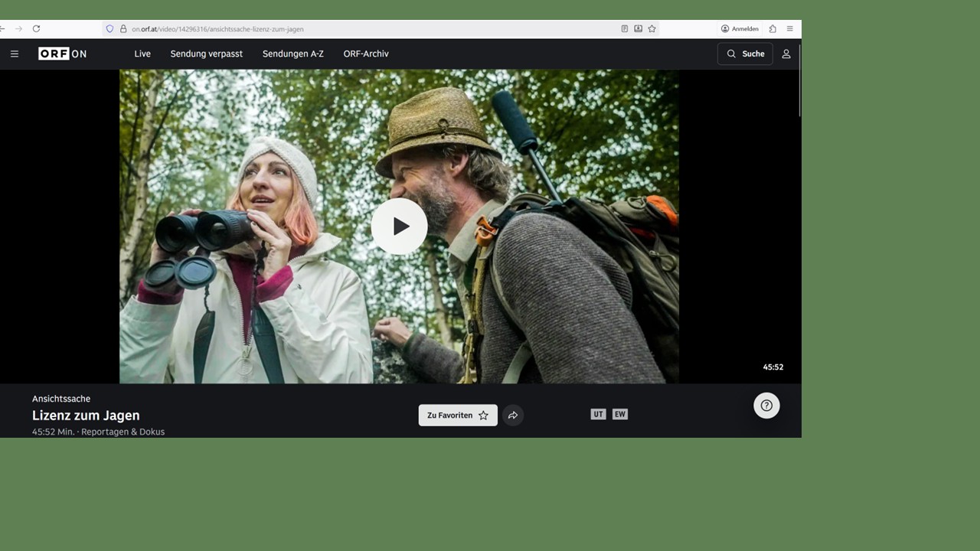
Task: Open the browser application menu
Action: coord(789,28)
